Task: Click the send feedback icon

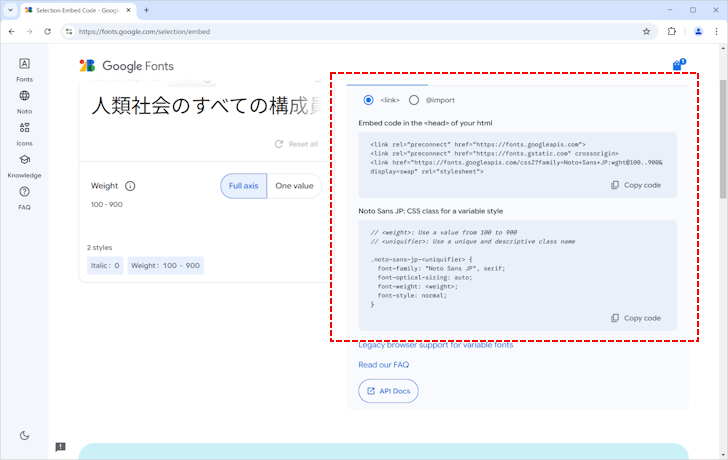Action: pos(60,447)
